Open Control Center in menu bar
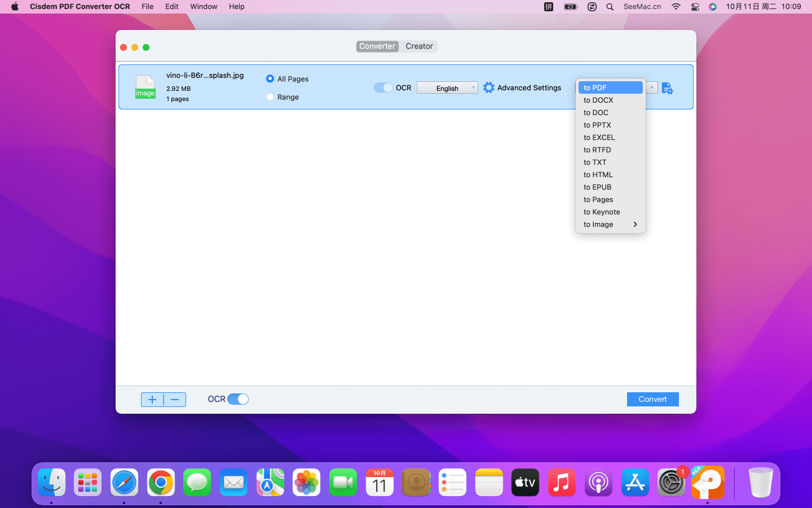This screenshot has width=812, height=508. point(695,7)
